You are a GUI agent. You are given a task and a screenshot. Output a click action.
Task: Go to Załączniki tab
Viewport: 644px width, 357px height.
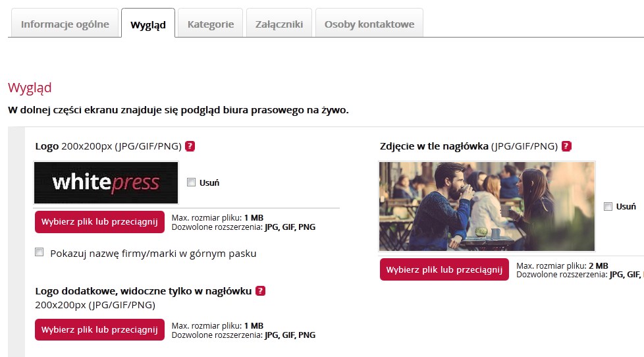(279, 24)
